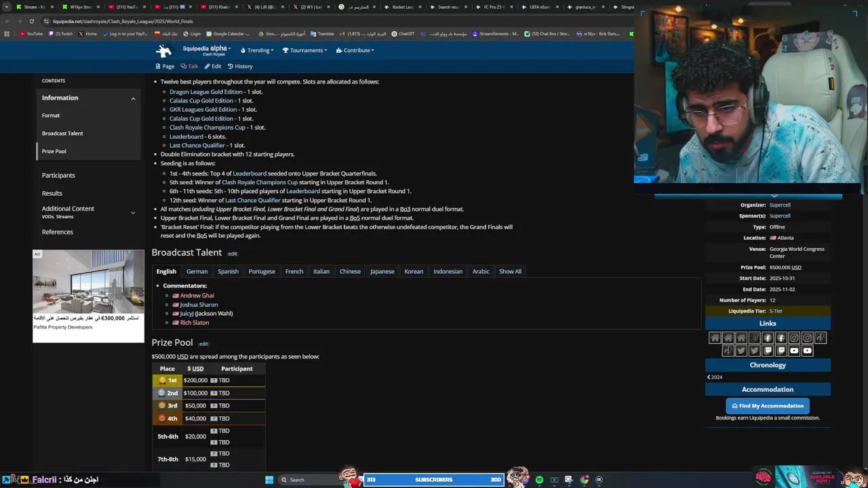Switch to the Talk tab

(x=189, y=66)
